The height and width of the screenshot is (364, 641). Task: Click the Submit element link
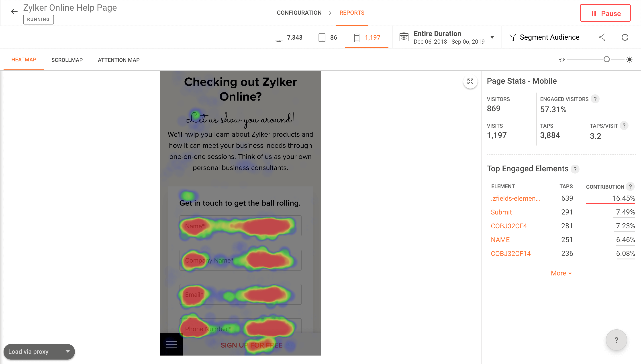pyautogui.click(x=501, y=212)
